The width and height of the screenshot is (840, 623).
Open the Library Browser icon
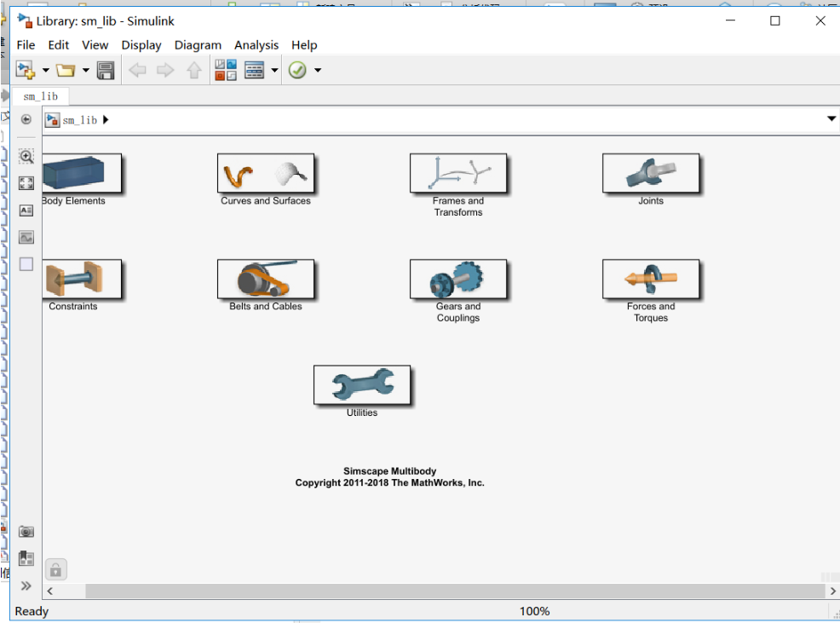[226, 70]
